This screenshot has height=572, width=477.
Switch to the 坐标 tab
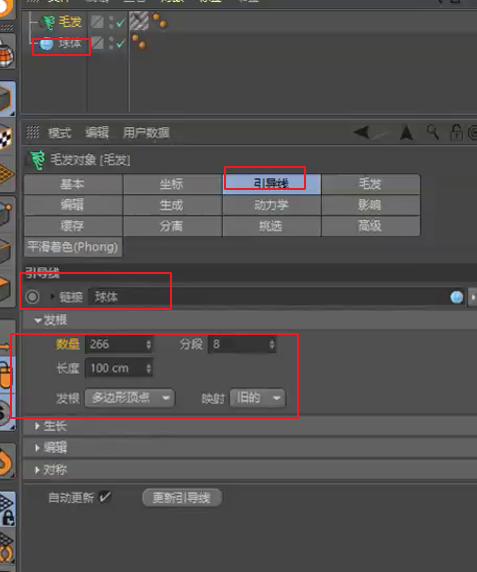tap(172, 184)
